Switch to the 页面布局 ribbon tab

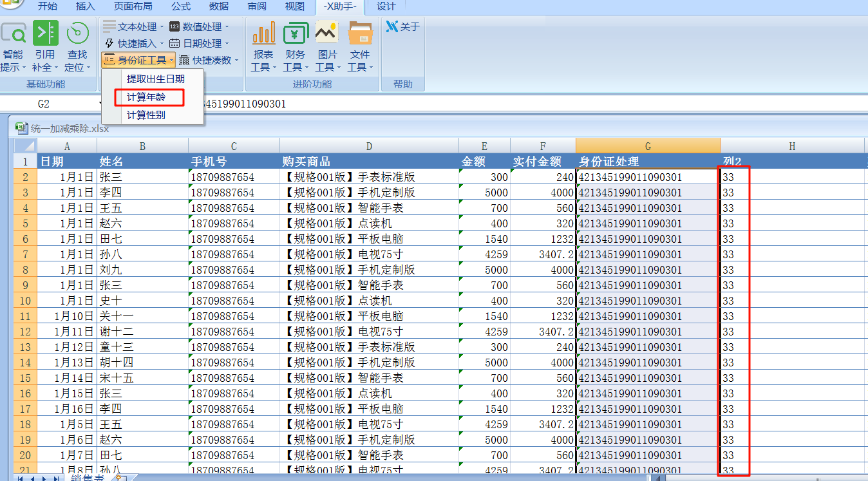[x=133, y=6]
